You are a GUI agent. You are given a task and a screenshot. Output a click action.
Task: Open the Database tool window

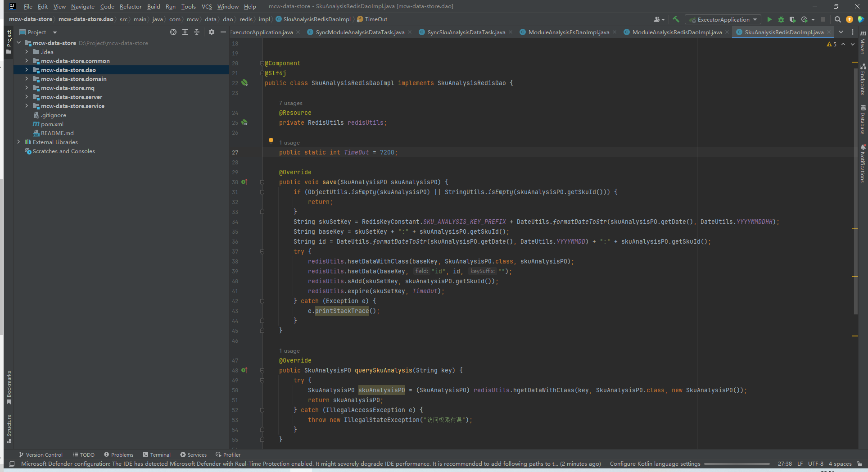(863, 120)
